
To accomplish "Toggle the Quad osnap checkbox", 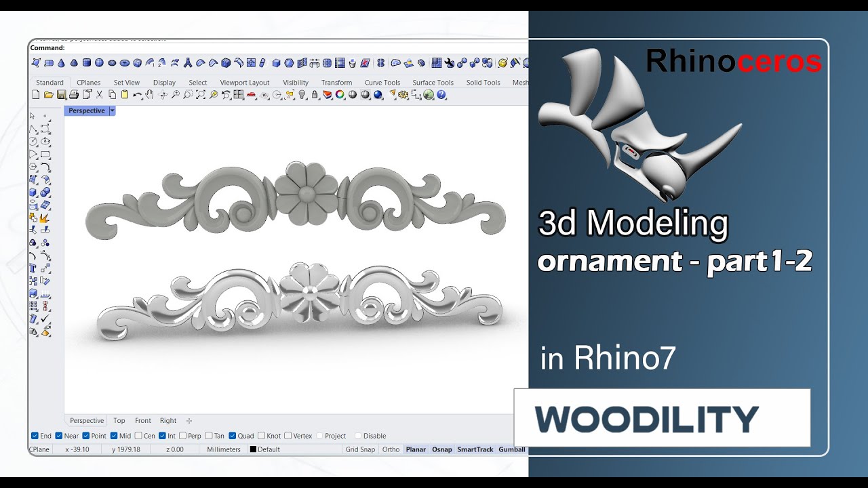I will tap(233, 436).
